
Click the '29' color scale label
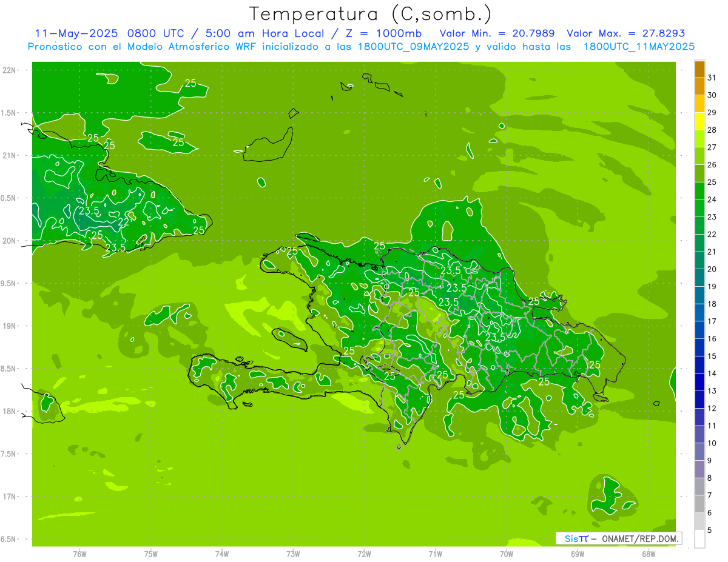tap(712, 112)
